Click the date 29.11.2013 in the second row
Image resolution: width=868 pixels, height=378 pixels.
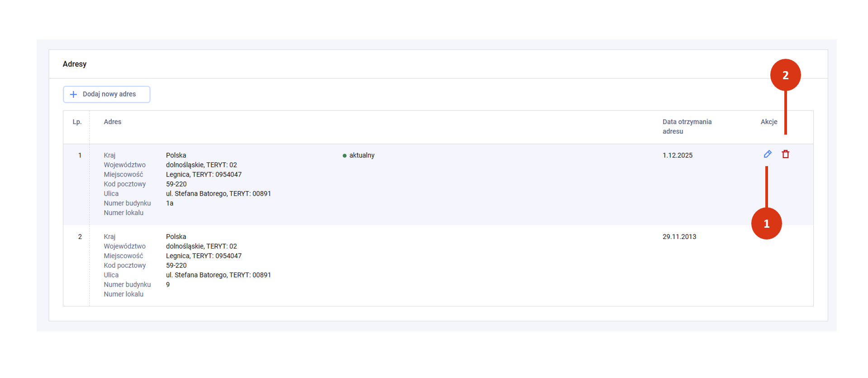(x=679, y=237)
